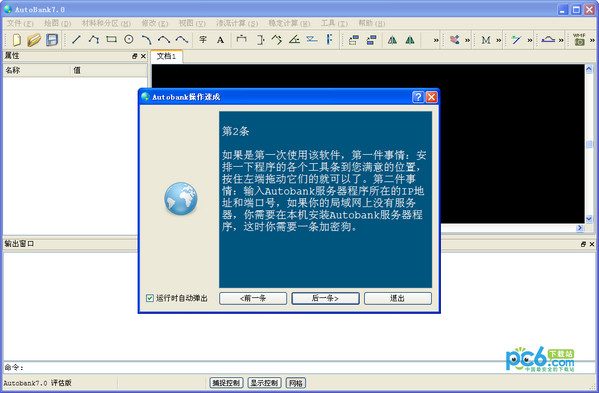Open a file with the folder icon
The height and width of the screenshot is (393, 599).
(x=34, y=40)
